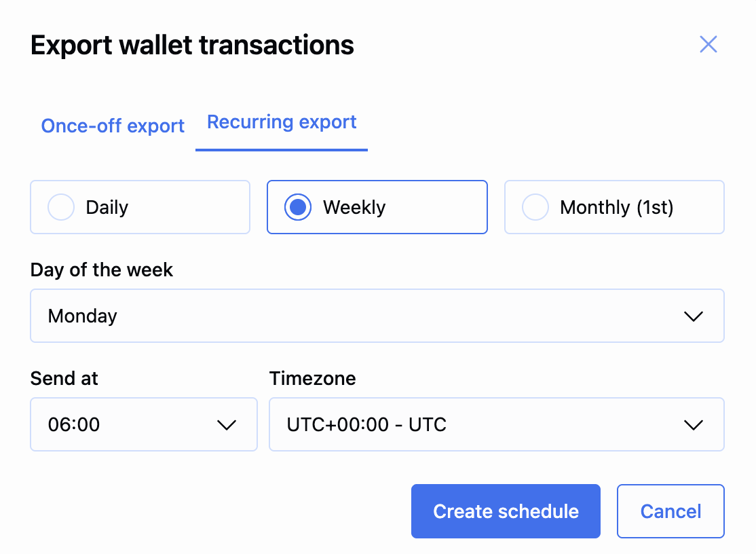Click the Day of the week chevron arrow
Image resolution: width=756 pixels, height=554 pixels.
pyautogui.click(x=693, y=316)
